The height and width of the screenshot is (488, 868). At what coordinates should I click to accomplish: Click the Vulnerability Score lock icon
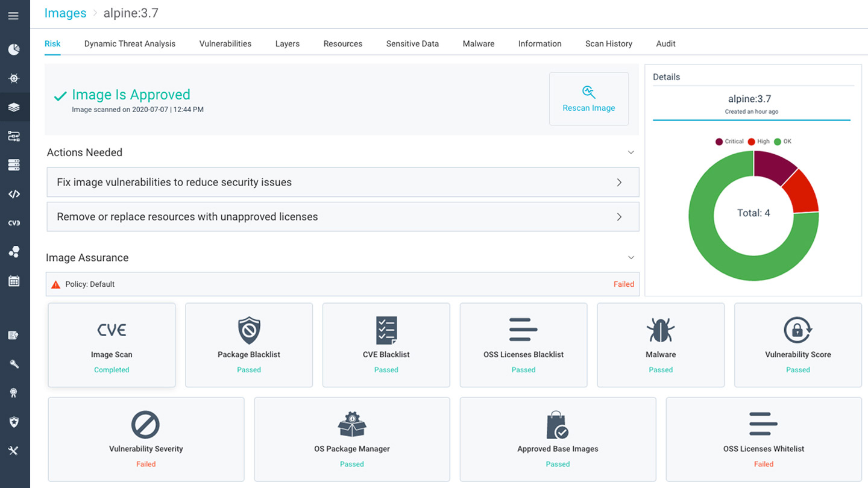tap(798, 330)
